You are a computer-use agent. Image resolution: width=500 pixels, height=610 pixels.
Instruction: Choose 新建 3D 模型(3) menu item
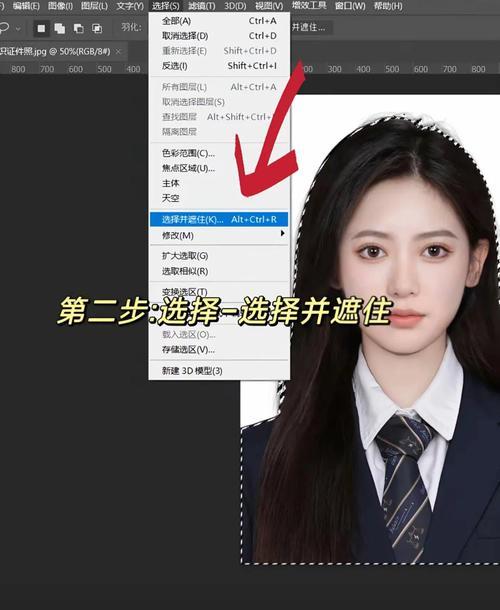point(219,371)
